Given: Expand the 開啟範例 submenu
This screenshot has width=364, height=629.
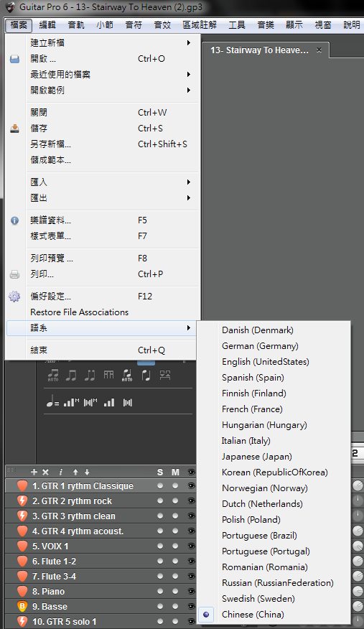Looking at the screenshot, I should click(x=102, y=90).
